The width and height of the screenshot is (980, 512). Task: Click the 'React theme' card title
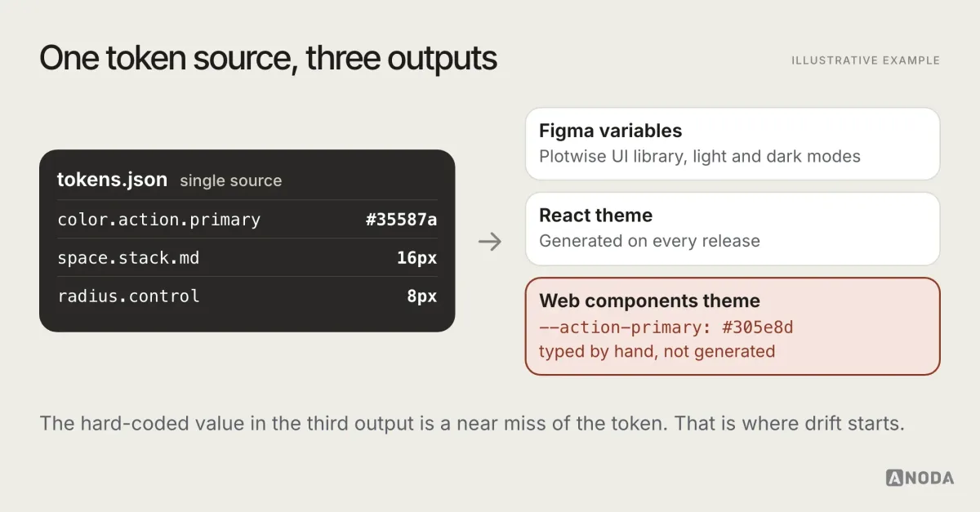coord(595,216)
